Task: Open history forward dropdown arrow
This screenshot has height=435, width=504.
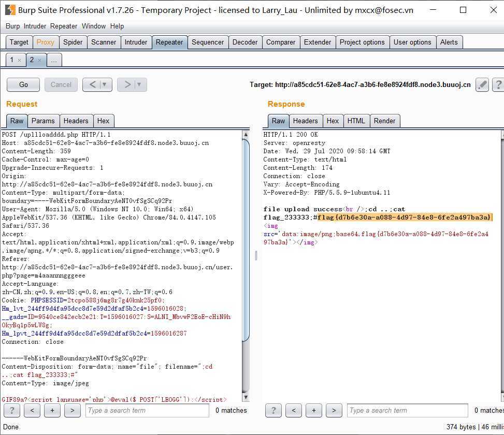Action: pos(139,85)
